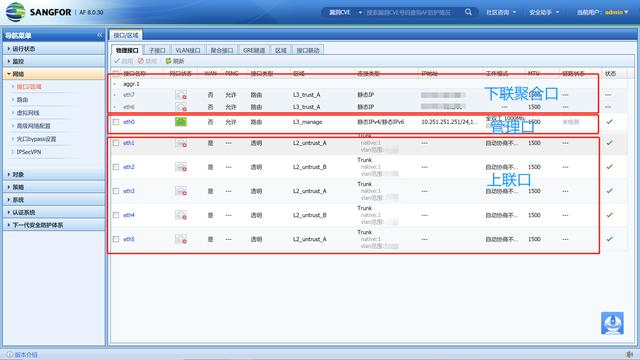Switch to the 聚合接口 tab
Screen dimensions: 640x360
coord(222,50)
